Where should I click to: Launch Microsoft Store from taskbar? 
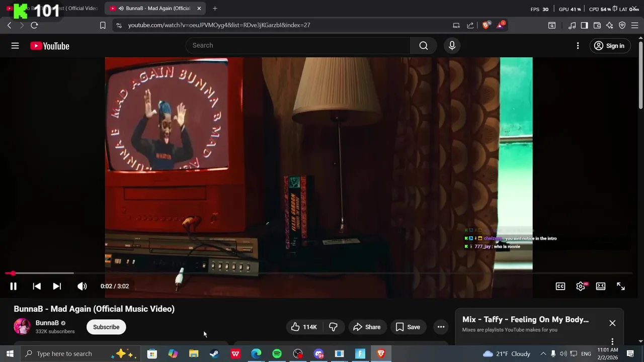pyautogui.click(x=152, y=353)
